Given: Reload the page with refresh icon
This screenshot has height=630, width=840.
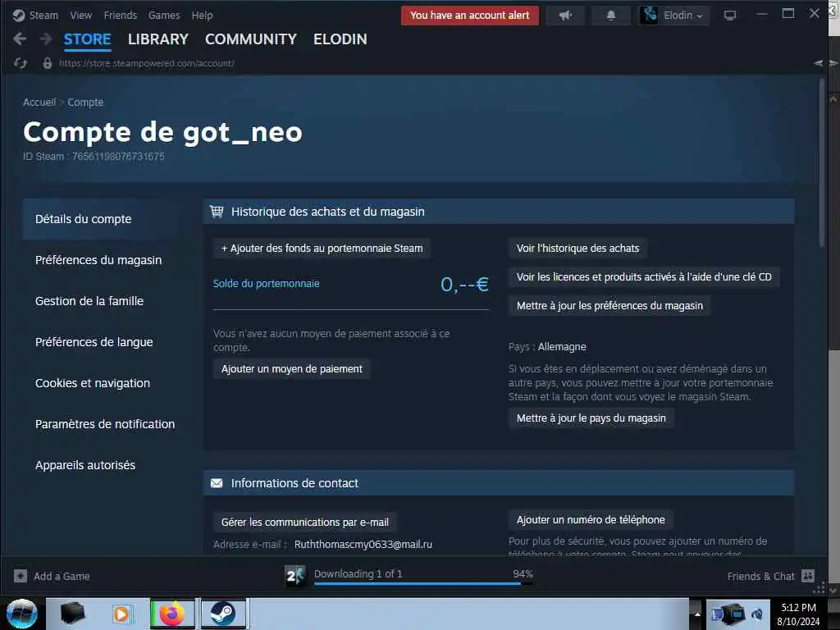Looking at the screenshot, I should (x=21, y=63).
